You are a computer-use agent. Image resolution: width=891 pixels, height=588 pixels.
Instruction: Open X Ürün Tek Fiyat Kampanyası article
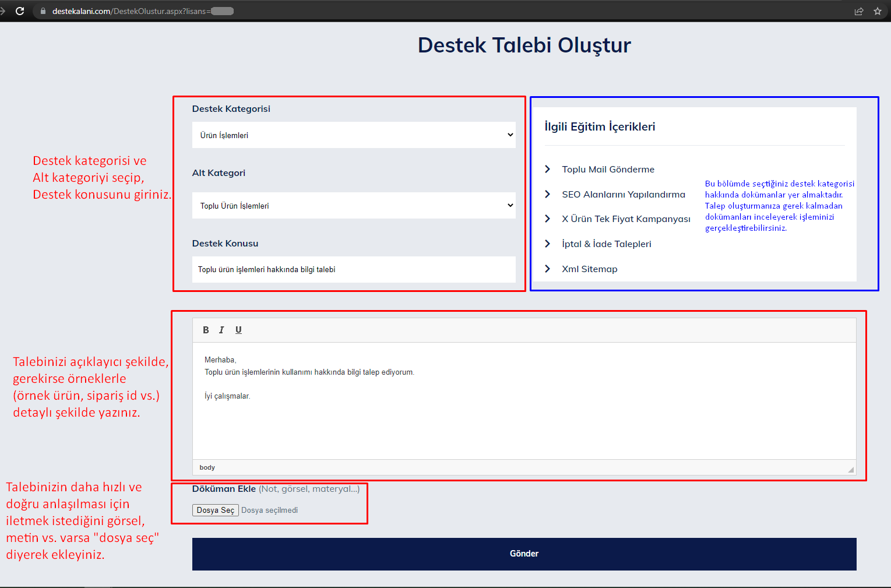[626, 219]
